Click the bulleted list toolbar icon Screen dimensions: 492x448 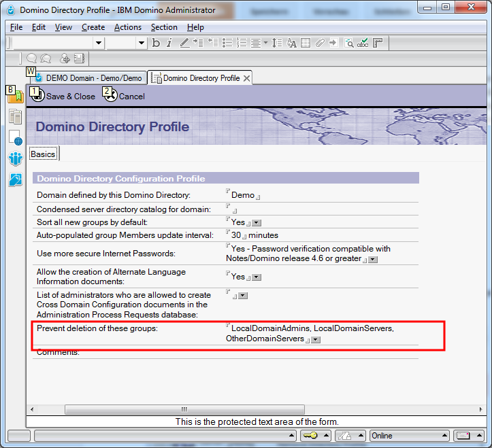[227, 43]
